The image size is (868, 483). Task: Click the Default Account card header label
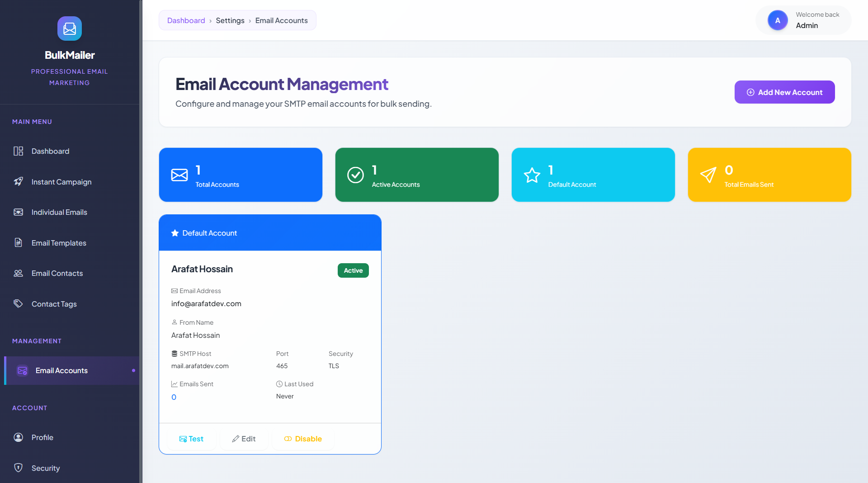(x=209, y=233)
